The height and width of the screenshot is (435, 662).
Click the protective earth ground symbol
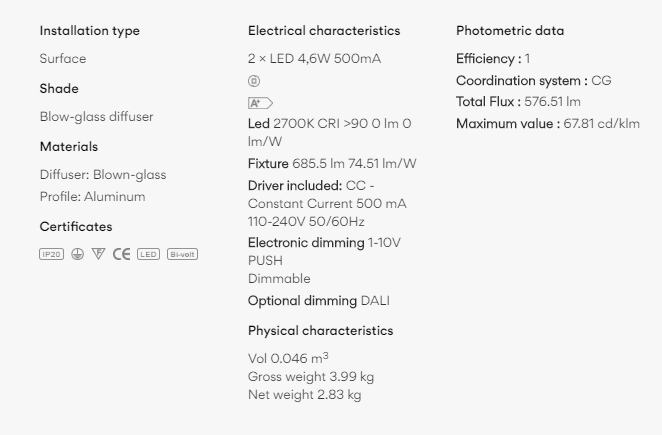(x=77, y=254)
